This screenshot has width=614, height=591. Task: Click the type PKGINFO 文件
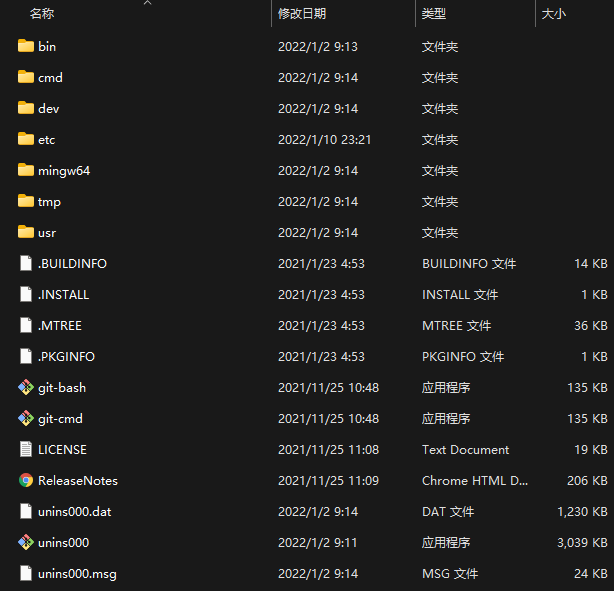463,356
